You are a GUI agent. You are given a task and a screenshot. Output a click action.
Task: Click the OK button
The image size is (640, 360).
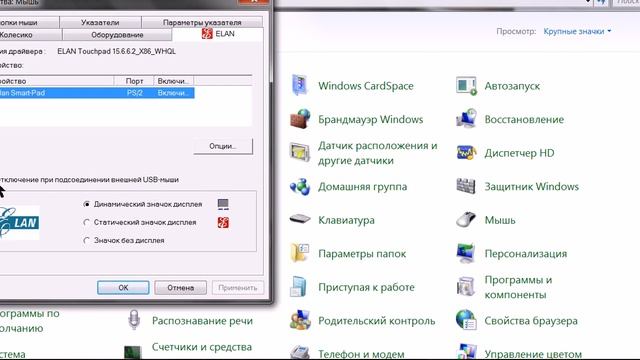[123, 288]
